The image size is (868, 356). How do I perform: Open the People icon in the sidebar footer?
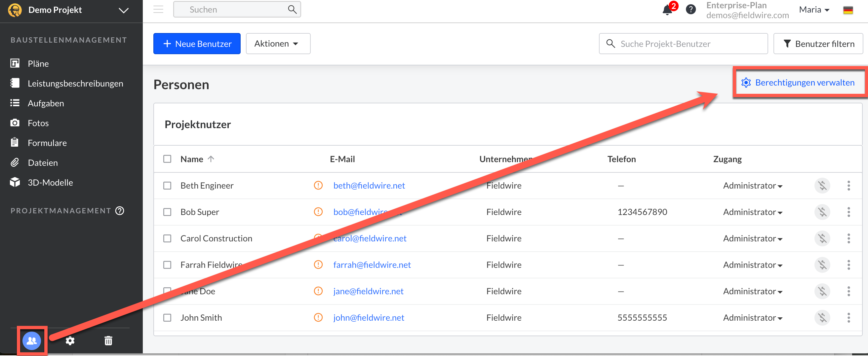pos(32,341)
